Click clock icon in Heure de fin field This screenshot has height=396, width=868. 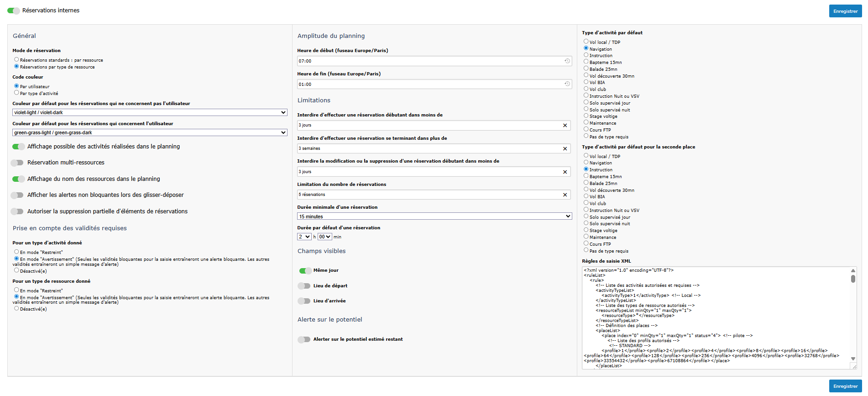tap(567, 84)
